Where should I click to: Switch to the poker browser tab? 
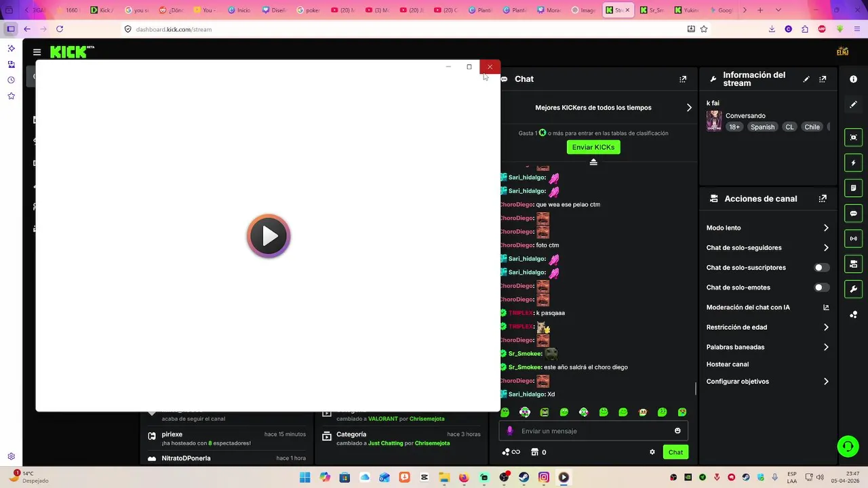(x=311, y=10)
